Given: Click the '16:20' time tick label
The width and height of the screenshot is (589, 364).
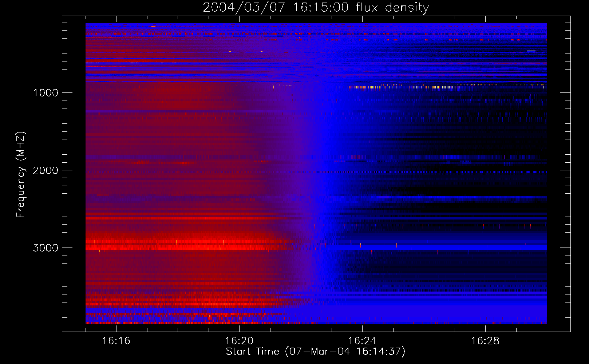Looking at the screenshot, I should [x=239, y=341].
